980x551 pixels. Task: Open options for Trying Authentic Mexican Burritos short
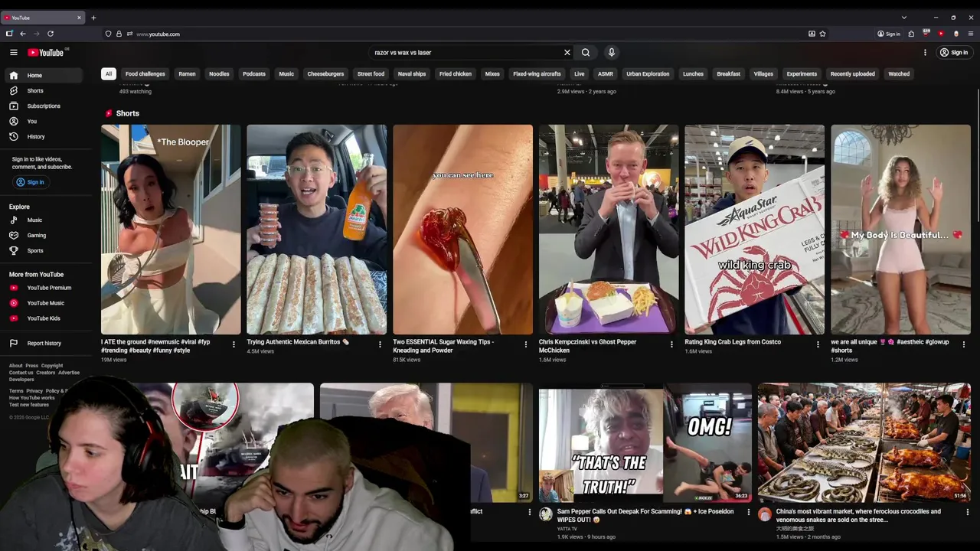380,344
